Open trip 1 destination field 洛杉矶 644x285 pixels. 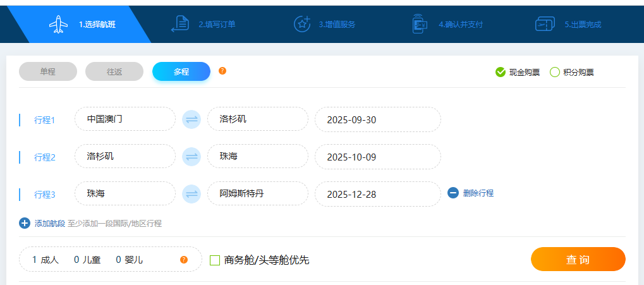(257, 119)
